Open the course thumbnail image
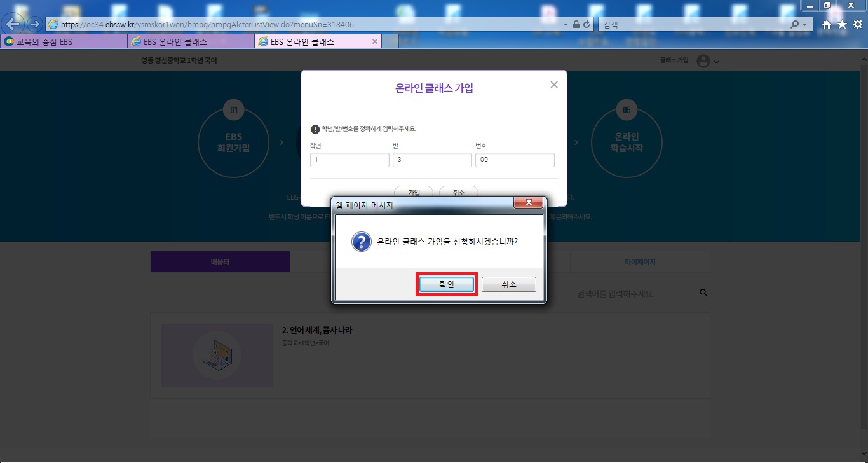The height and width of the screenshot is (463, 868). 217,355
